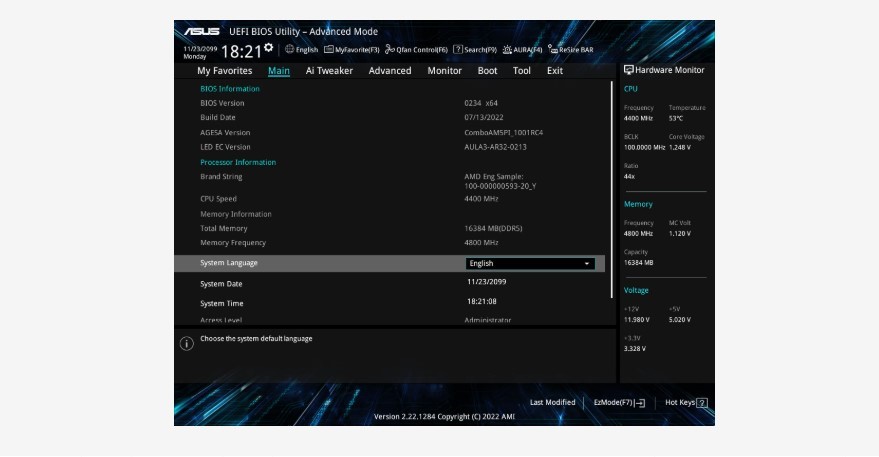Click the LED EC Version value AULA3-AR32-0213
Screen dimensions: 879x457
496,147
